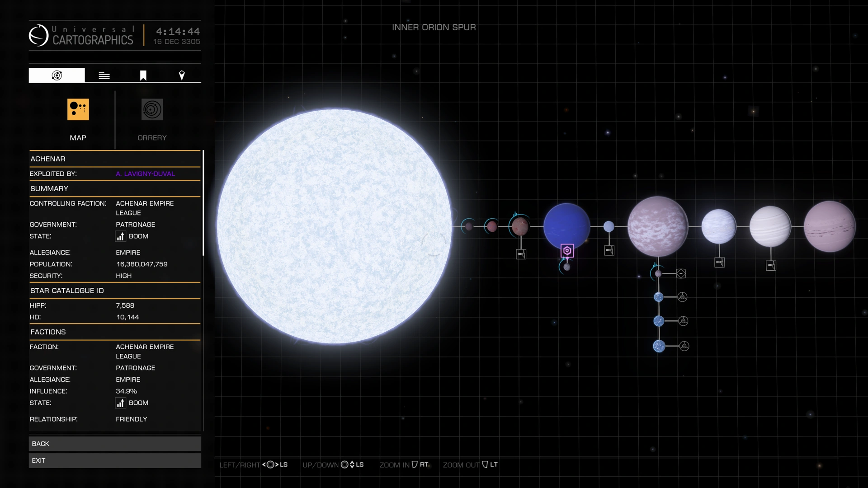Viewport: 868px width, 488px height.
Task: Click the A. Lavigny-Duval link
Action: pyautogui.click(x=145, y=174)
